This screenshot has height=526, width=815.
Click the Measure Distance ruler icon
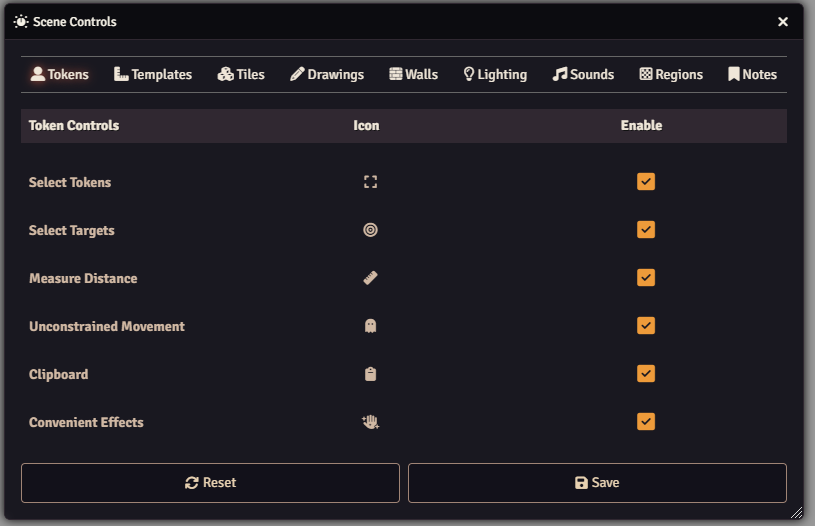click(370, 278)
